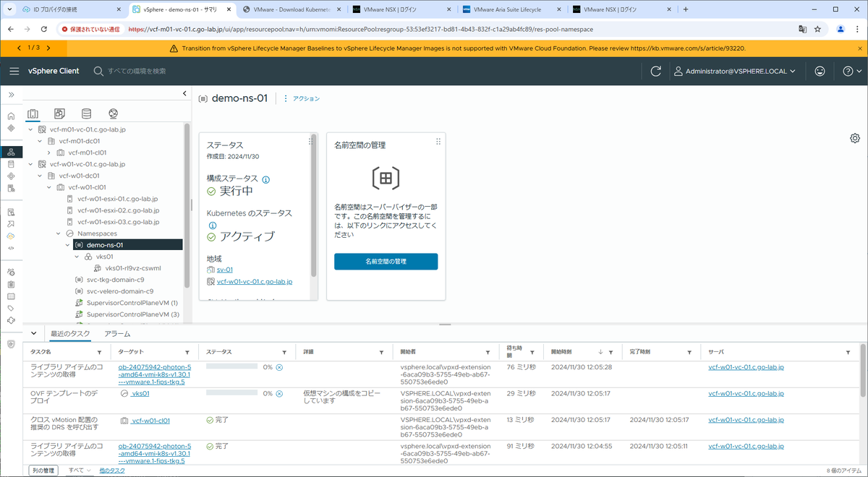This screenshot has height=477, width=868.
Task: Open Content Libraries icon in the sidebar
Action: tap(11, 164)
